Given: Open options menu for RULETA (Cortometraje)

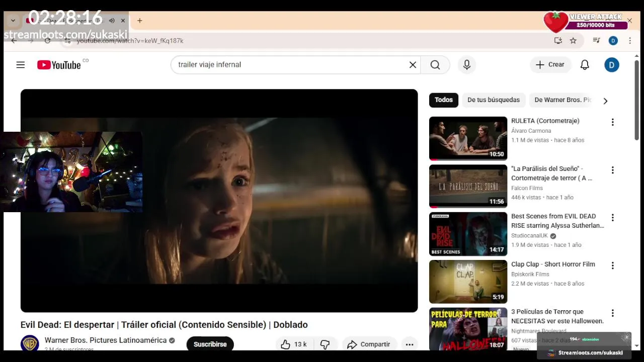Looking at the screenshot, I should tap(612, 122).
